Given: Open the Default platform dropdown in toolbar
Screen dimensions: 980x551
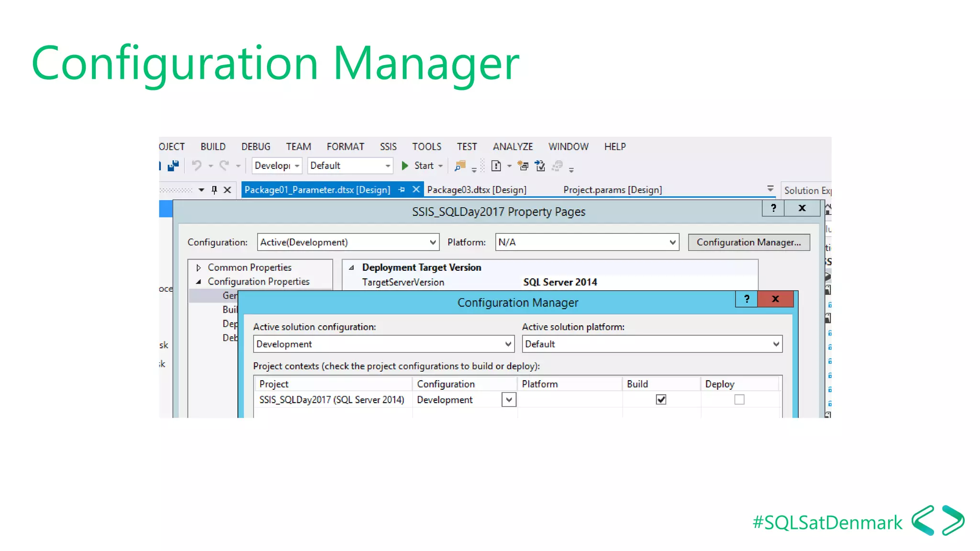Looking at the screenshot, I should pyautogui.click(x=388, y=166).
